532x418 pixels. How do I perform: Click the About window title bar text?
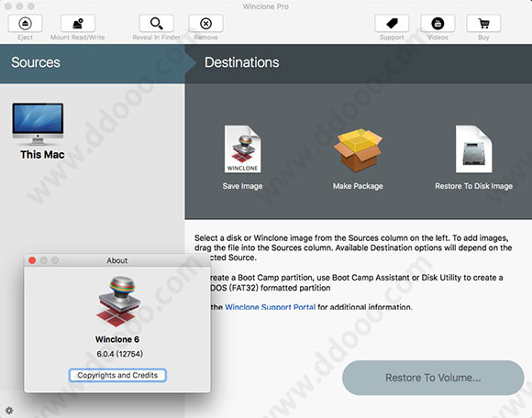pyautogui.click(x=117, y=260)
